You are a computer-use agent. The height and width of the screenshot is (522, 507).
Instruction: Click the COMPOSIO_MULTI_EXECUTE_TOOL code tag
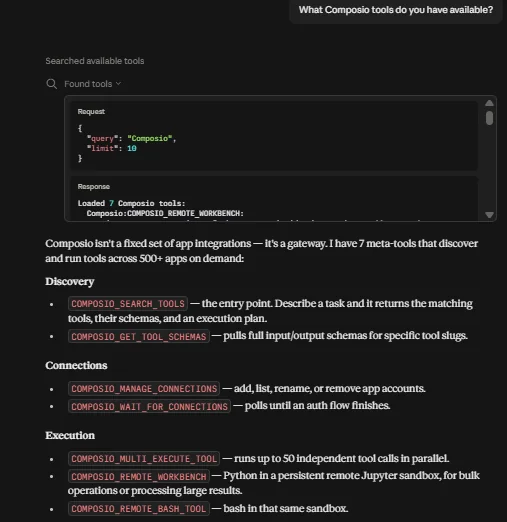[144, 459]
